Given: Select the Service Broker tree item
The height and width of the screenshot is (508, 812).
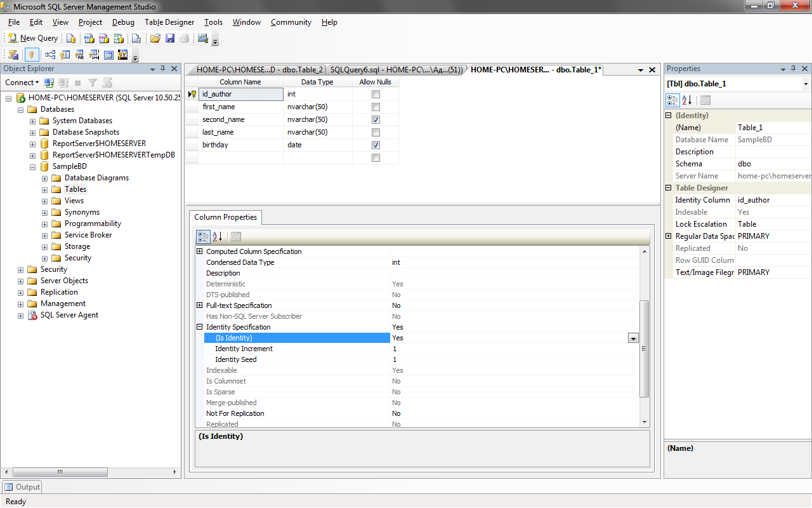Looking at the screenshot, I should 88,235.
